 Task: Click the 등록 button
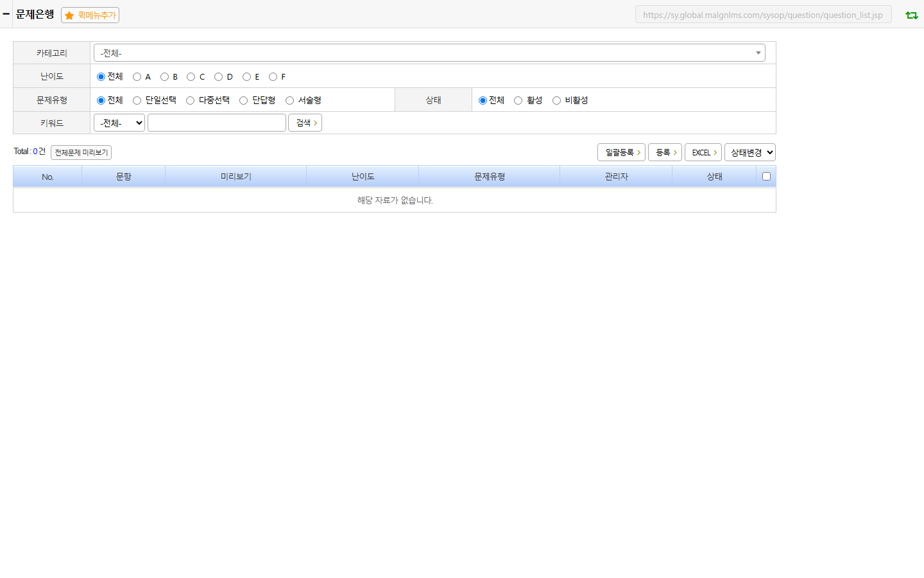665,152
